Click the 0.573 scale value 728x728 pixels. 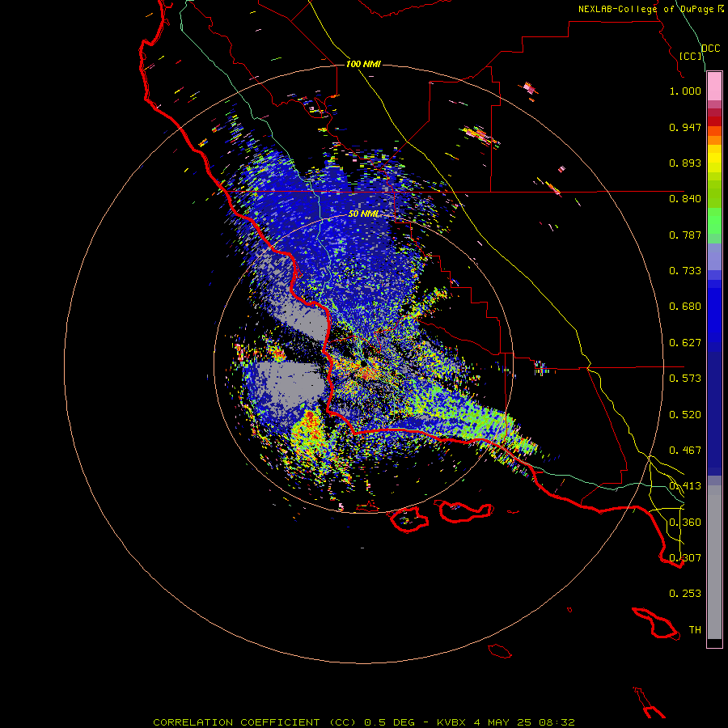pos(685,379)
